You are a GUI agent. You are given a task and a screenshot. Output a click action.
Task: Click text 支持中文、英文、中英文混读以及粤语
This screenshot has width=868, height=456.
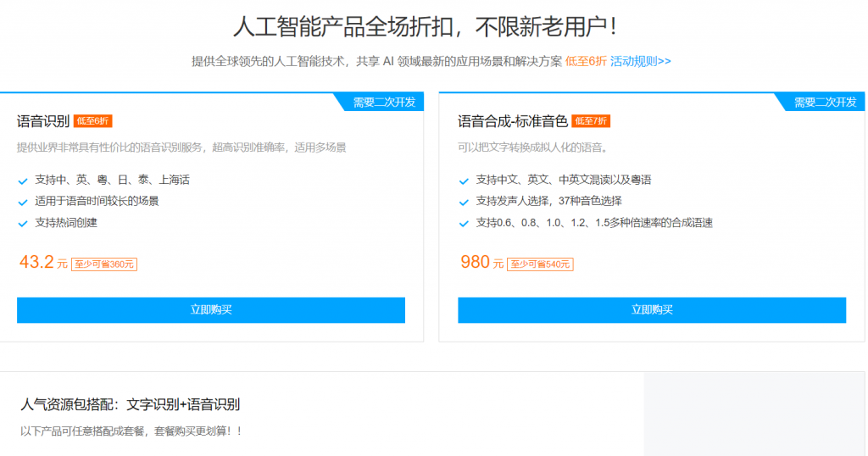[x=564, y=180]
